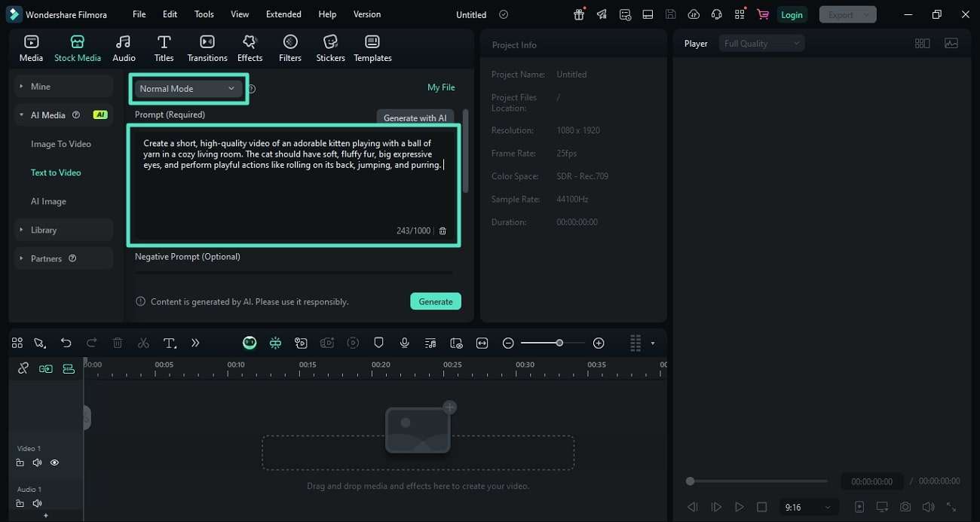980x522 pixels.
Task: Click the snapshot camera icon in player
Action: point(905,507)
